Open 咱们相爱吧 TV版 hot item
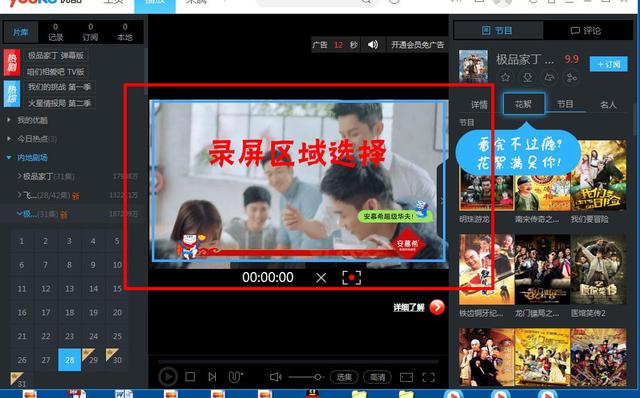The height and width of the screenshot is (398, 640). click(x=56, y=72)
